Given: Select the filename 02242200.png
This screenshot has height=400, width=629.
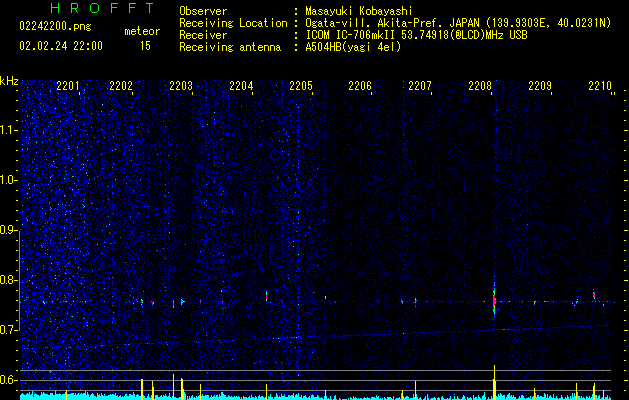Looking at the screenshot, I should (x=55, y=27).
